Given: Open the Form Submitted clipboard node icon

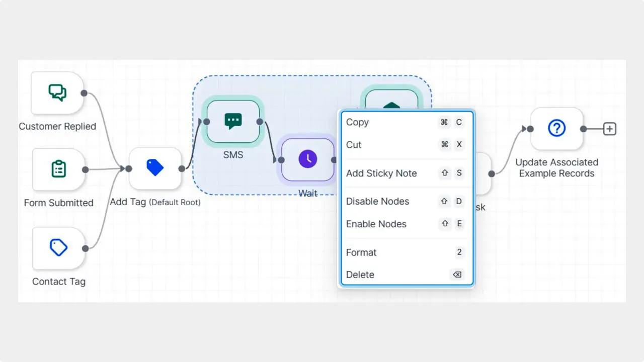Looking at the screenshot, I should point(58,169).
